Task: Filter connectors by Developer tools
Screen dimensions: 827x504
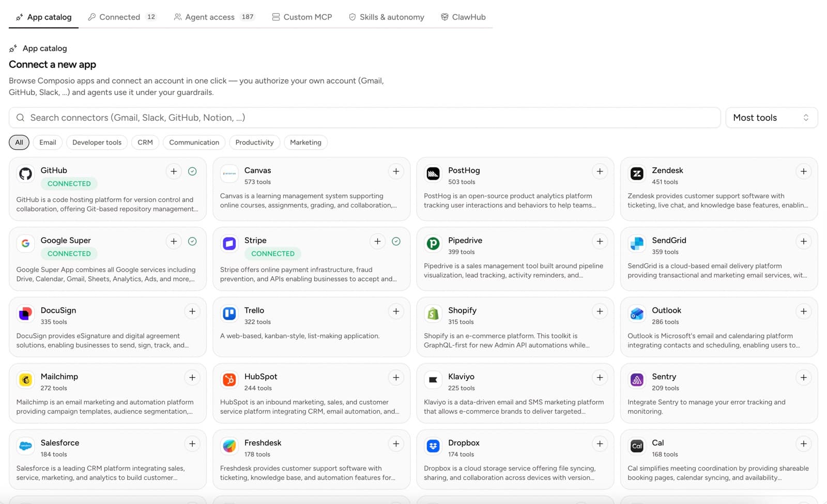Action: pos(97,143)
